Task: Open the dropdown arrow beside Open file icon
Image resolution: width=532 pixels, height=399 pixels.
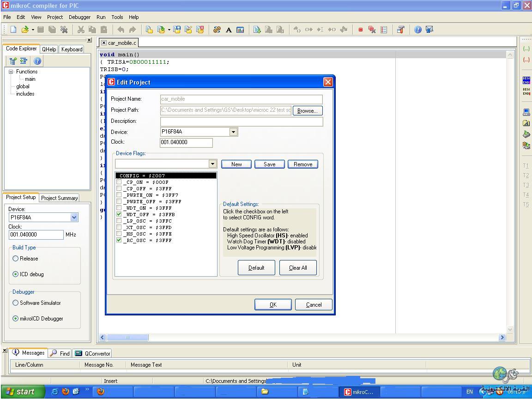Action: click(33, 30)
